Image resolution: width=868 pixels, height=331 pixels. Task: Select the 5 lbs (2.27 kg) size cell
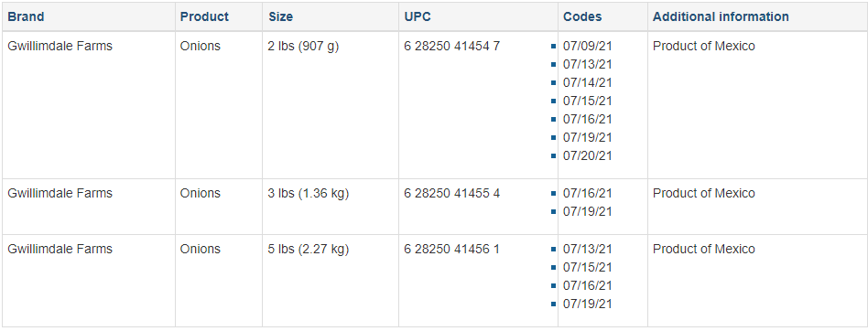(x=309, y=250)
